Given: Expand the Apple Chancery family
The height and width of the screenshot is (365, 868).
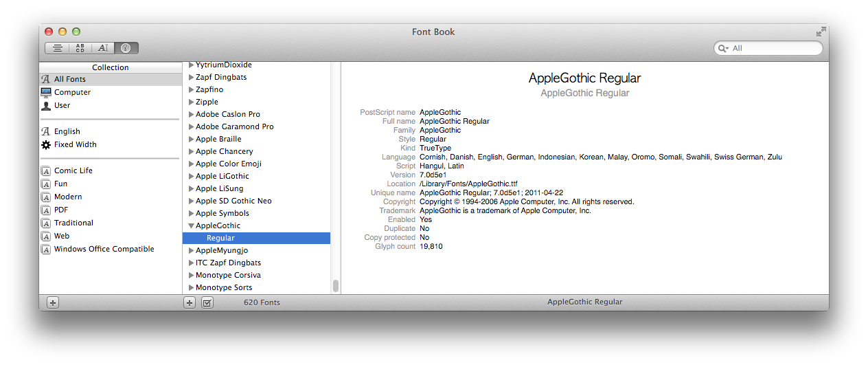Looking at the screenshot, I should [192, 151].
